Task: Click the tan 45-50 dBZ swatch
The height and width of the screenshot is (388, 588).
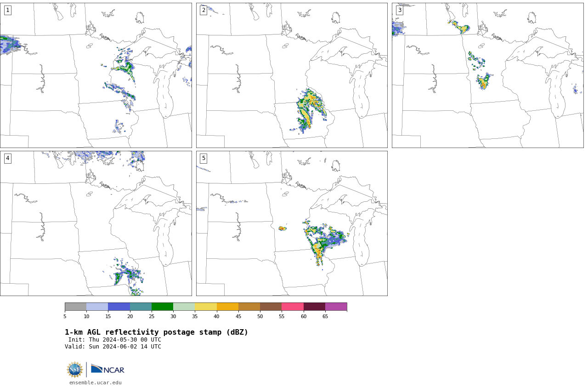Action: tap(249, 307)
